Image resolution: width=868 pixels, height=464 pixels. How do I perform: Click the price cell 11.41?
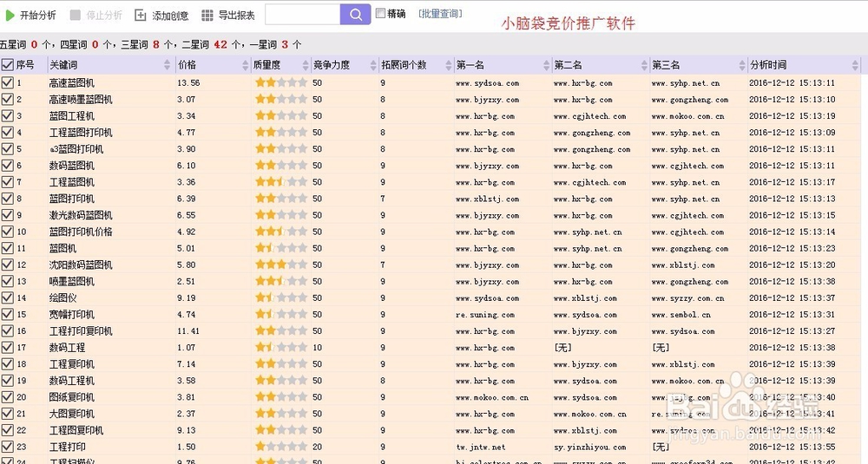[x=188, y=330]
